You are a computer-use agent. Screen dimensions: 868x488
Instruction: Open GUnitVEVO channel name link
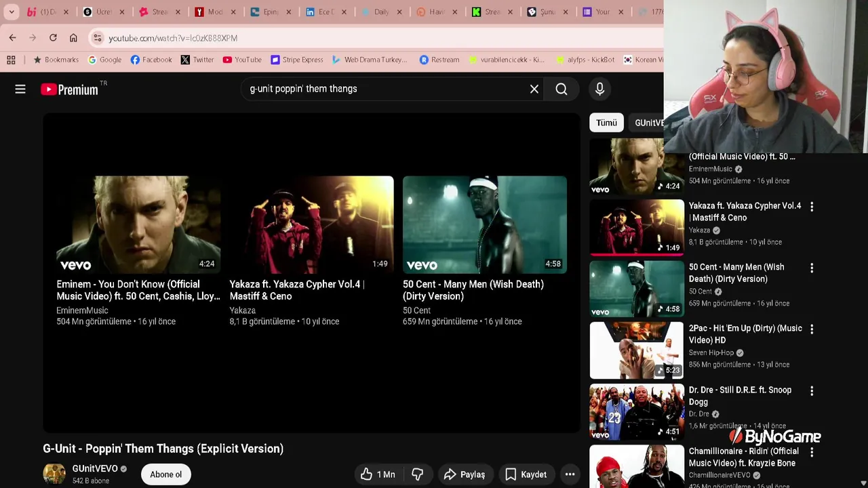coord(95,468)
